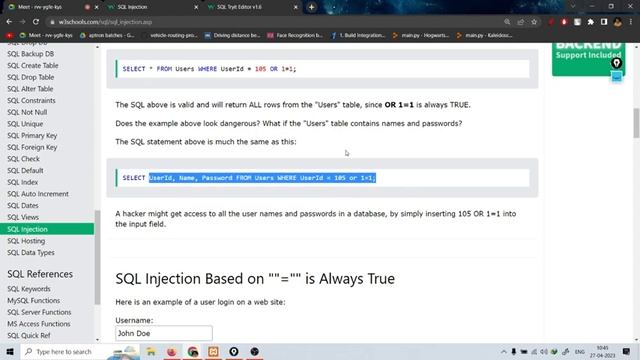This screenshot has height=360, width=640.
Task: Open SQL Constraints in the sidebar
Action: pos(31,100)
